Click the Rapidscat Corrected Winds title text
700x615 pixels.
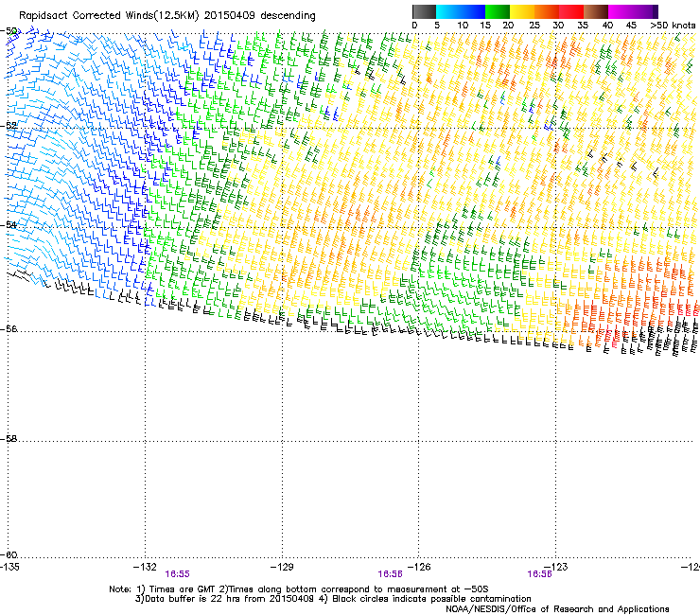(167, 16)
